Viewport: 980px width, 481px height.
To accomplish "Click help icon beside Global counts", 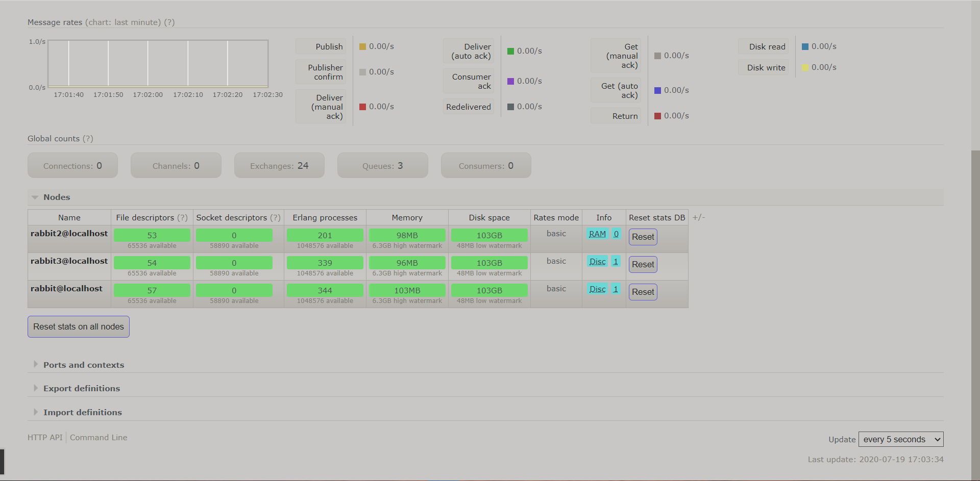I will point(88,139).
